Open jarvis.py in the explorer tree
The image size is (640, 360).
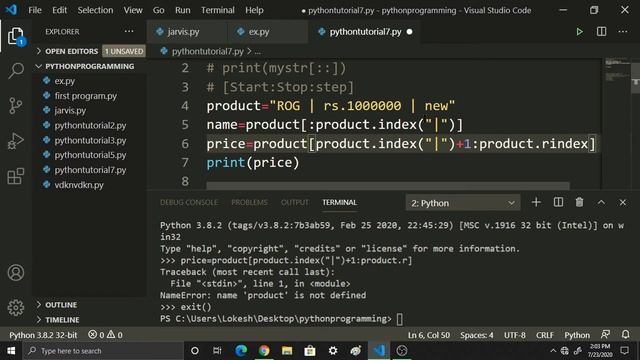pos(89,111)
